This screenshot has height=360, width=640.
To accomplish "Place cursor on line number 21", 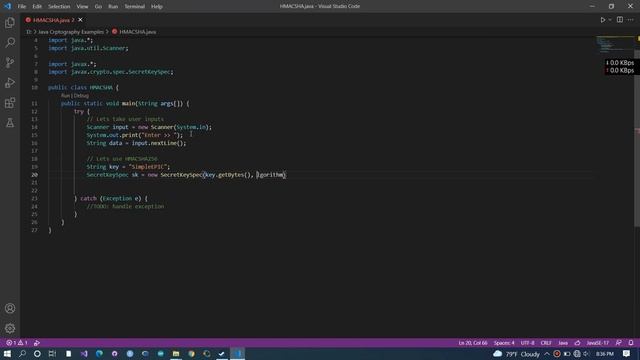I will (34, 182).
